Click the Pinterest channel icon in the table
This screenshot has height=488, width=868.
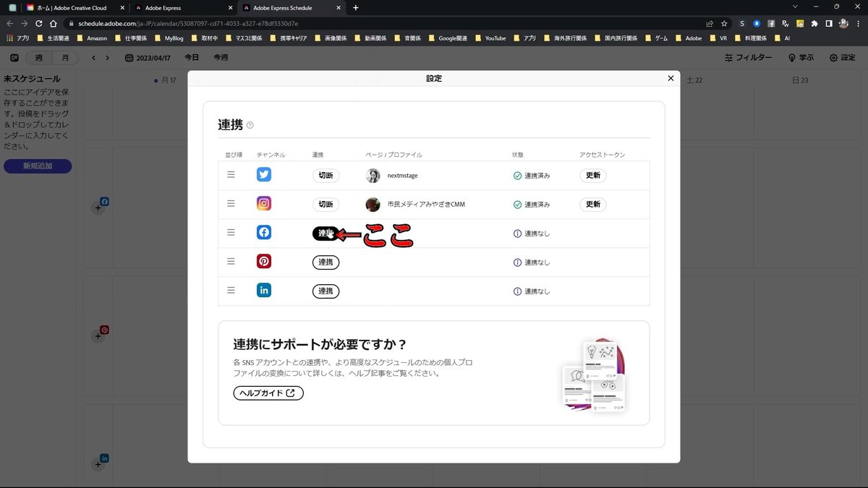264,262
